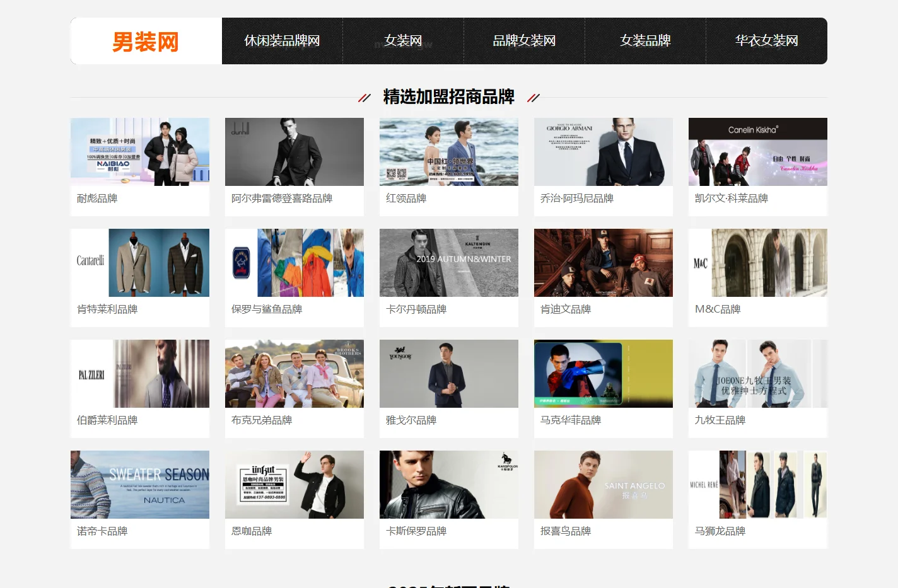Image resolution: width=898 pixels, height=588 pixels.
Task: Click 凯尔文·科莱品牌 link
Action: click(732, 199)
